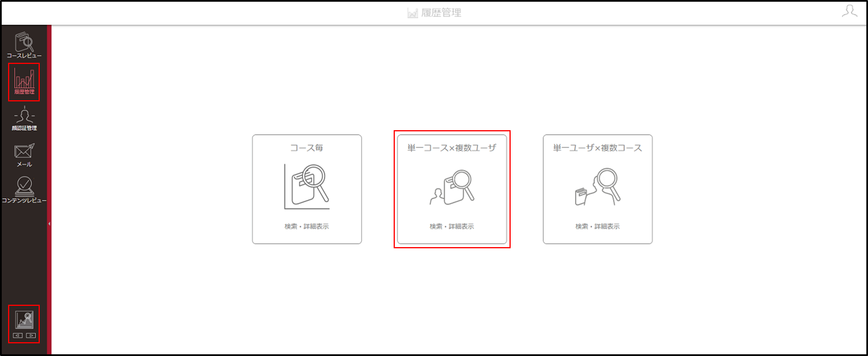Click the left arrow button at sidebar bottom
The image size is (868, 356).
click(18, 335)
